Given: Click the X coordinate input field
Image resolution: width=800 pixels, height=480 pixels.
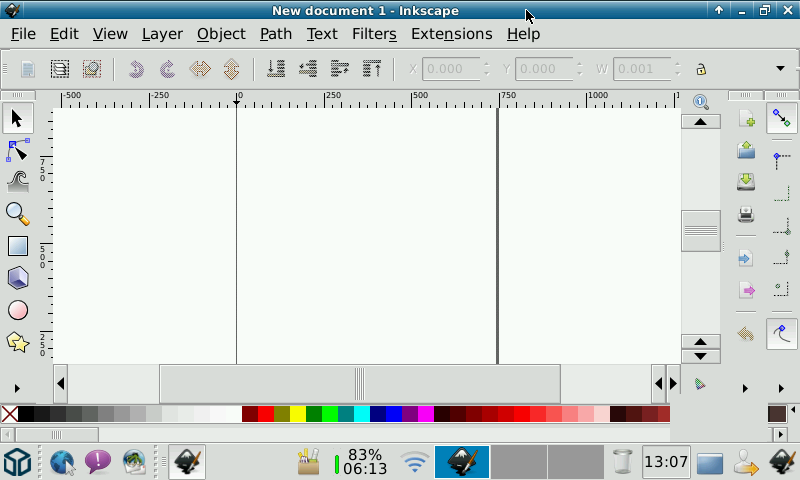Looking at the screenshot, I should (451, 69).
